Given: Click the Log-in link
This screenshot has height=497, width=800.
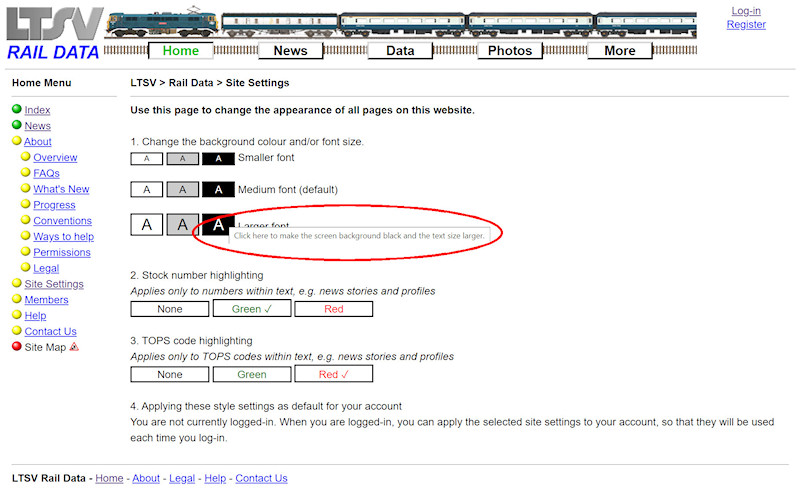Looking at the screenshot, I should pos(746,11).
